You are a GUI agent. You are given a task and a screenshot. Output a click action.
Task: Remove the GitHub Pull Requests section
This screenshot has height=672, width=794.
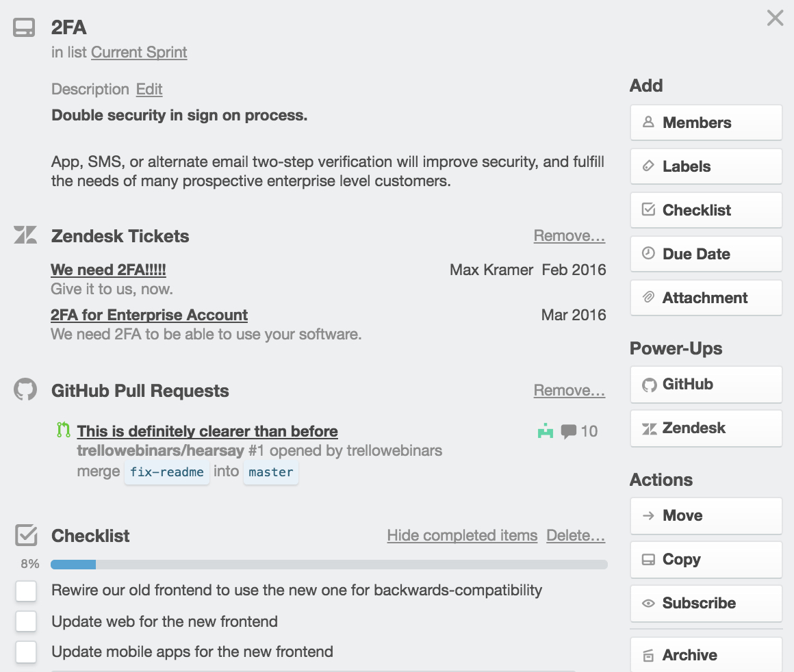[x=569, y=390]
